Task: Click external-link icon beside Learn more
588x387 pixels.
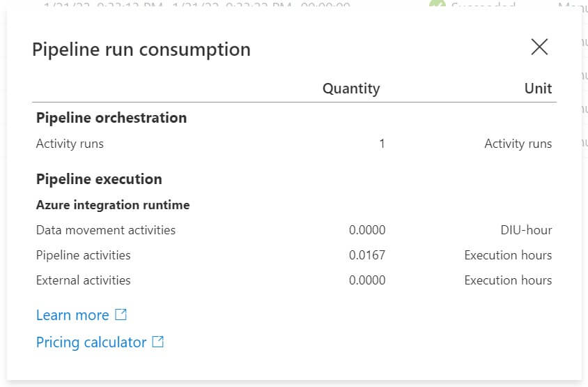Action: coord(121,314)
